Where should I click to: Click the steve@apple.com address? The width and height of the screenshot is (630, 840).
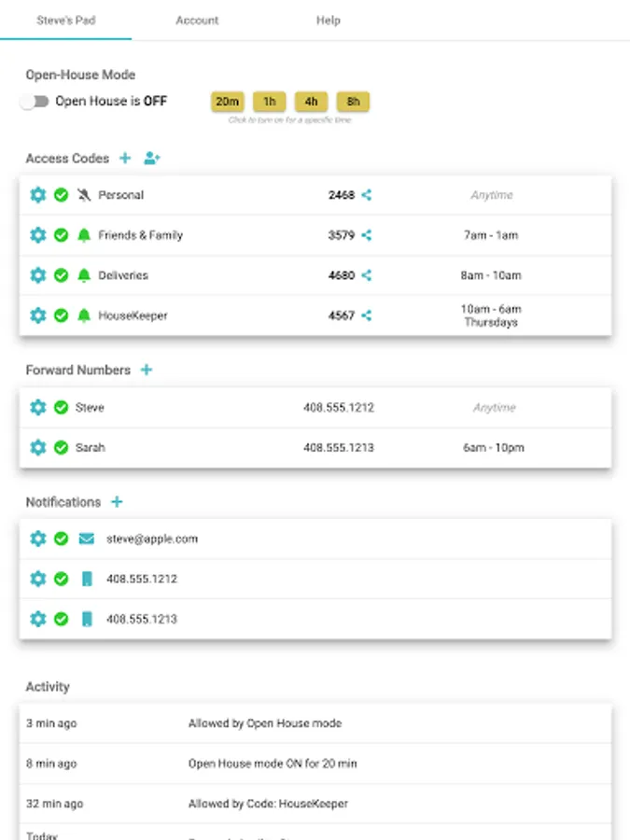(x=152, y=539)
